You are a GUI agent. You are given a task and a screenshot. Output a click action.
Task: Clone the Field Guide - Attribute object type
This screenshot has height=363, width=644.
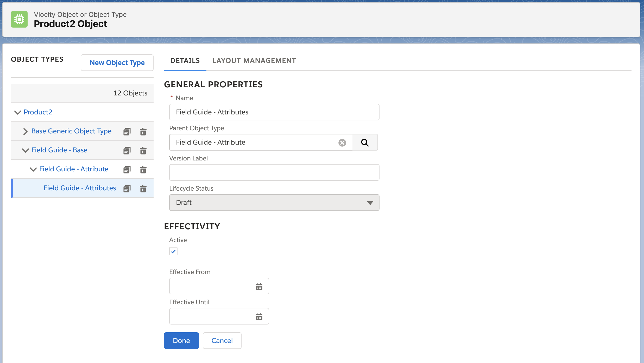click(x=127, y=170)
